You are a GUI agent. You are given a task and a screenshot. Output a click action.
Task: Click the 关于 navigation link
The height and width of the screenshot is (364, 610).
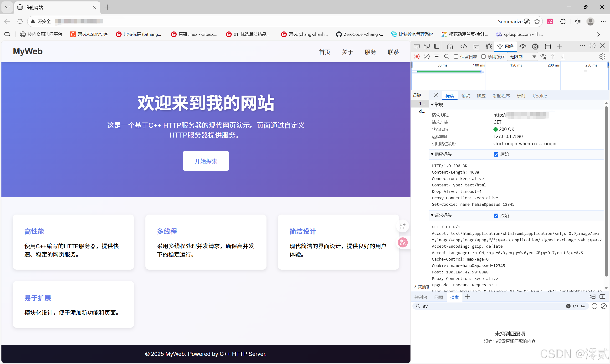347,52
